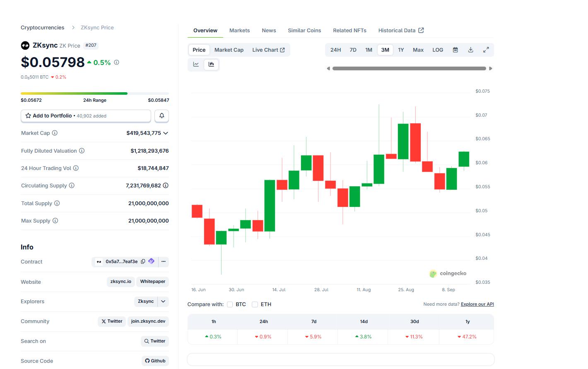Toggle LOG scale on the chart
Image resolution: width=588 pixels, height=369 pixels.
(438, 50)
